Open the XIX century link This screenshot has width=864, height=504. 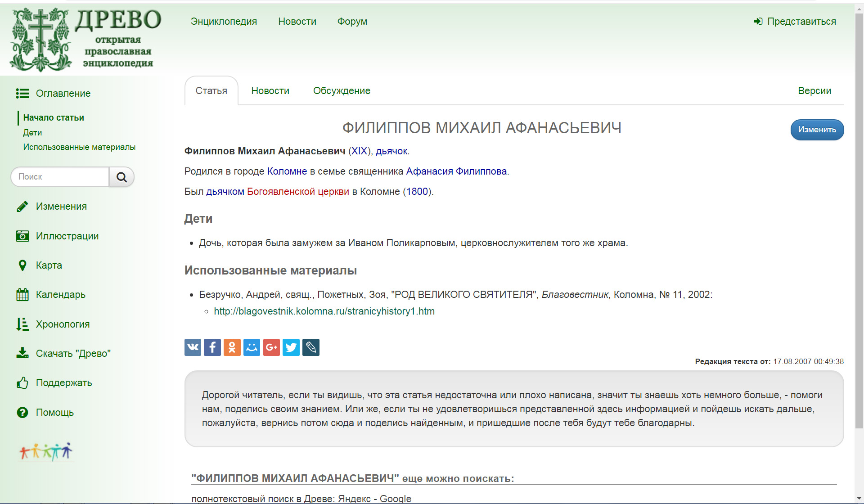point(359,151)
